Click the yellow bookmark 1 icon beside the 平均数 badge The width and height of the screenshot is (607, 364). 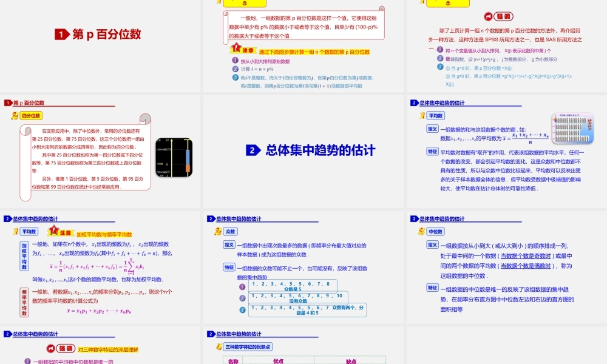point(422,115)
